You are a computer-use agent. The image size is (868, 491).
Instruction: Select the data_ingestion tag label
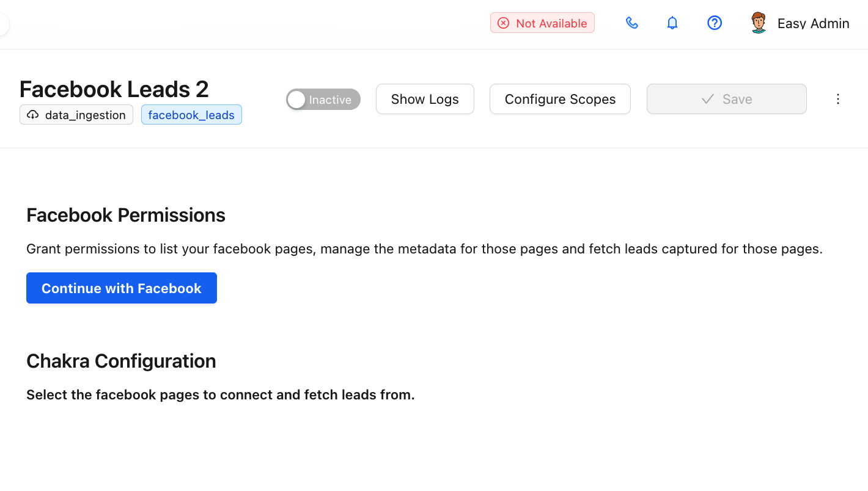pos(85,115)
